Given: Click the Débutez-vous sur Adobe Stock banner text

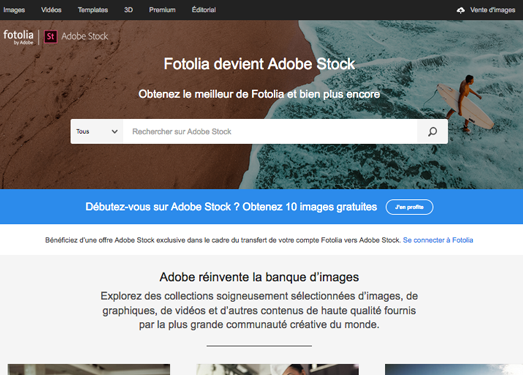Looking at the screenshot, I should (231, 207).
